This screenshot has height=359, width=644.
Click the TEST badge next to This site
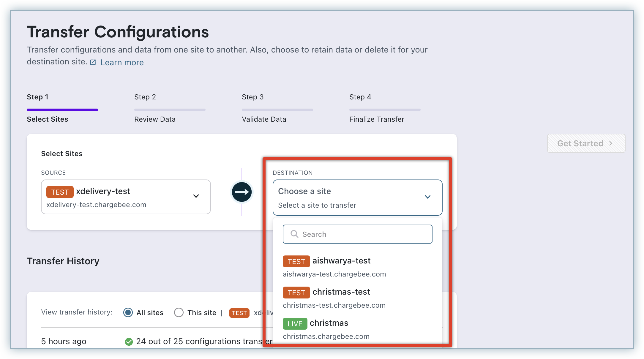[239, 313]
